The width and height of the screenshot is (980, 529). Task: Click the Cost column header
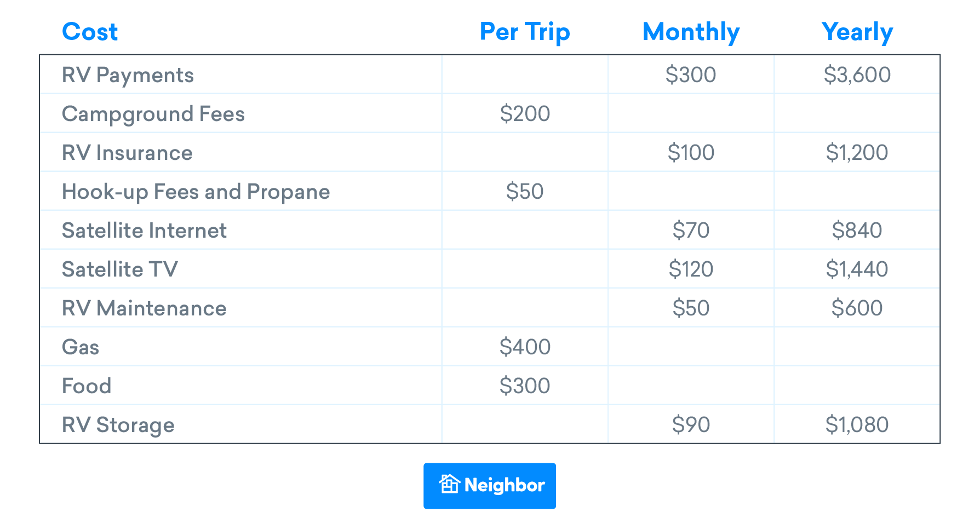click(x=90, y=32)
